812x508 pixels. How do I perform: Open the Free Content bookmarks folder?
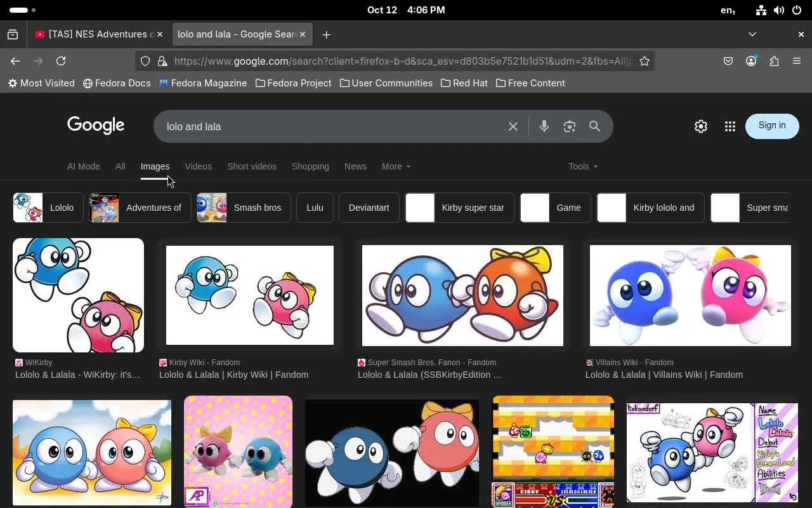click(530, 83)
